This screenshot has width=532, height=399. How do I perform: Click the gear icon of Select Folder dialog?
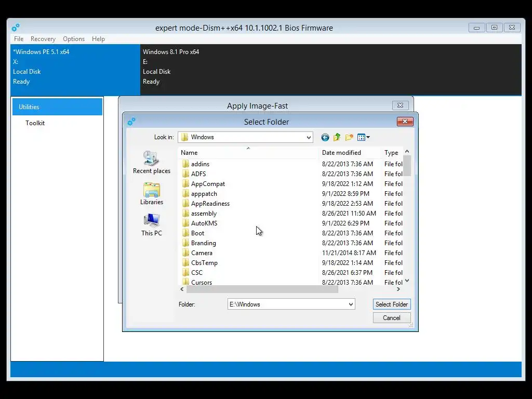point(131,122)
